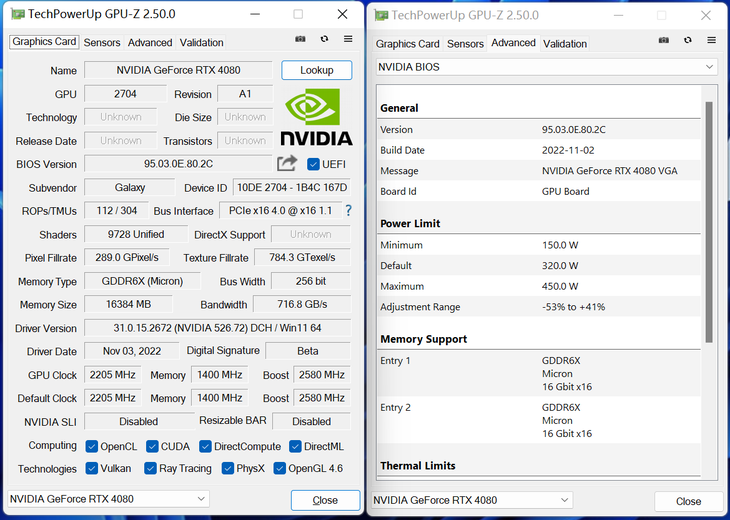Toggle the UEFI checkbox
Screen dimensions: 730x520
(x=313, y=164)
